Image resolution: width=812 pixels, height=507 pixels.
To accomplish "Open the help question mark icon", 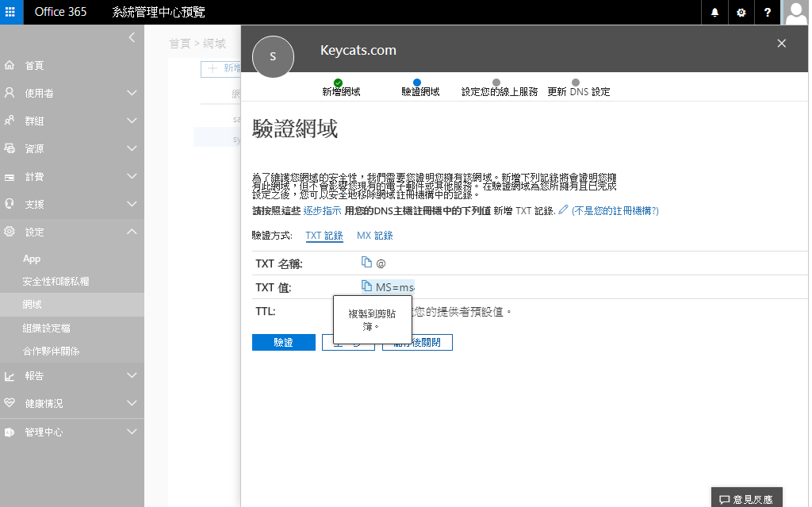I will click(768, 12).
